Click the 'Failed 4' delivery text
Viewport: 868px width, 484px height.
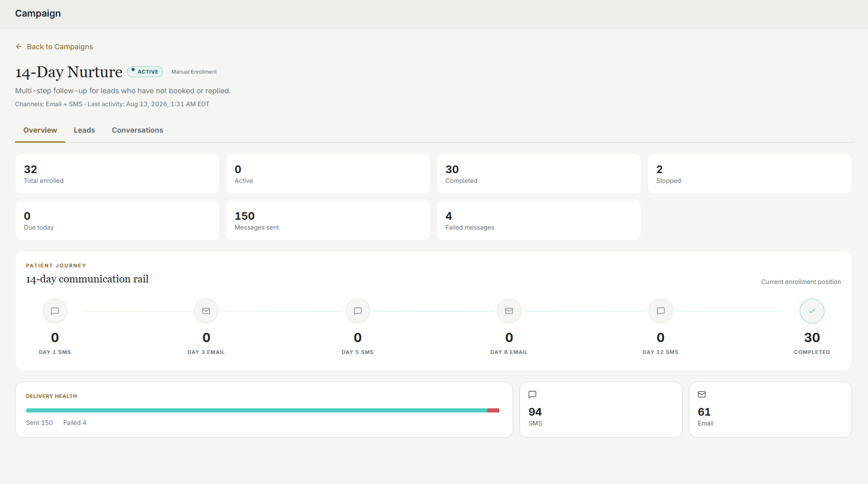click(x=75, y=423)
